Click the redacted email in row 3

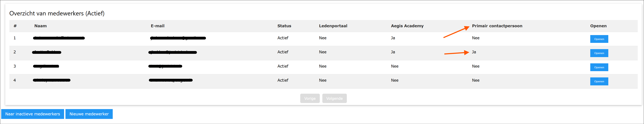point(165,66)
